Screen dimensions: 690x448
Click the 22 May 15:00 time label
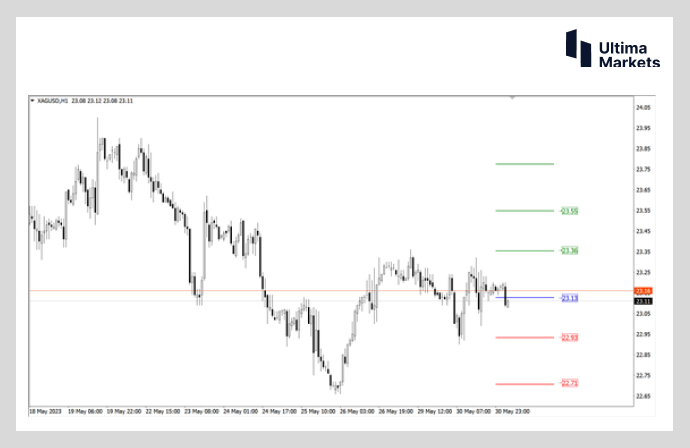(x=163, y=411)
